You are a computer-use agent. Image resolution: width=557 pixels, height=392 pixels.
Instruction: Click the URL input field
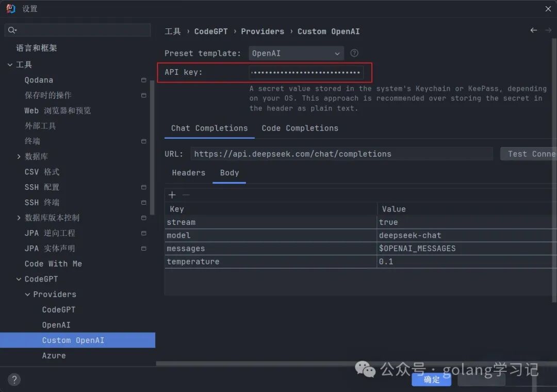tap(341, 154)
